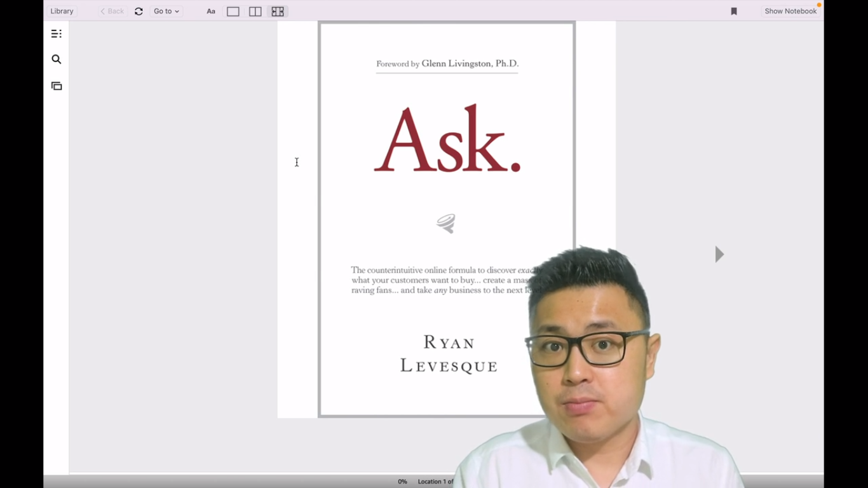Switch to single page view
This screenshot has height=488, width=868.
(233, 11)
